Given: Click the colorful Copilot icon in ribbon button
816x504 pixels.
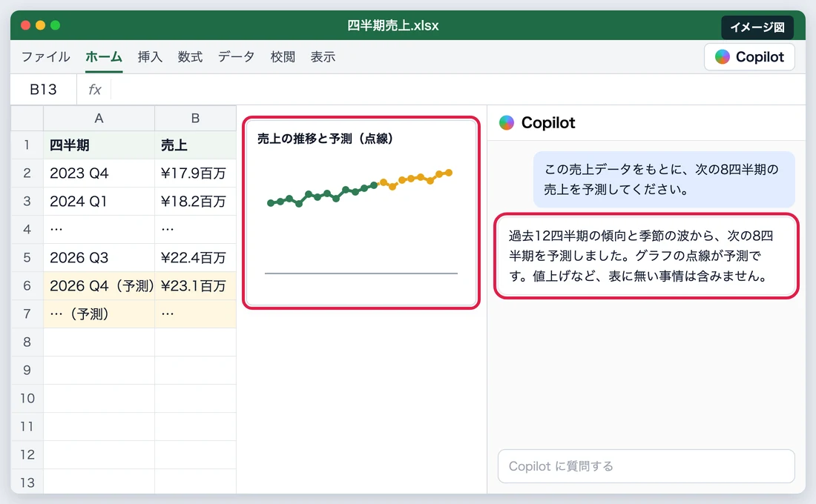Looking at the screenshot, I should coord(723,56).
